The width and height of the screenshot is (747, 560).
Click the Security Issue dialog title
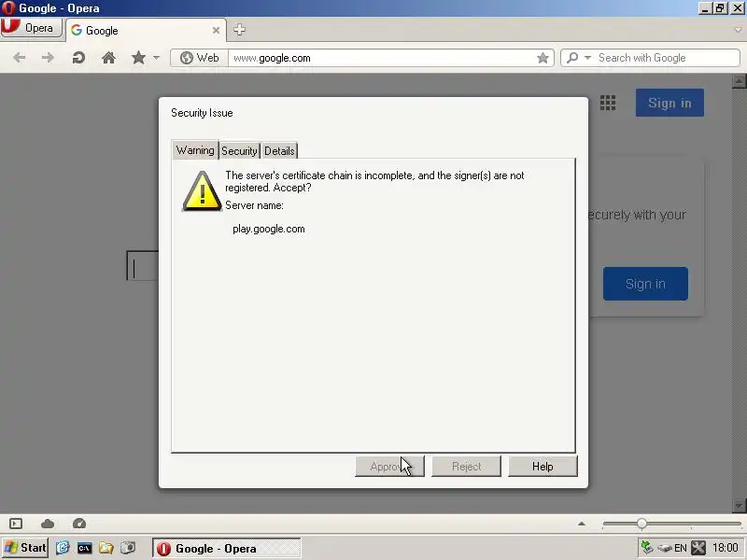pos(202,113)
